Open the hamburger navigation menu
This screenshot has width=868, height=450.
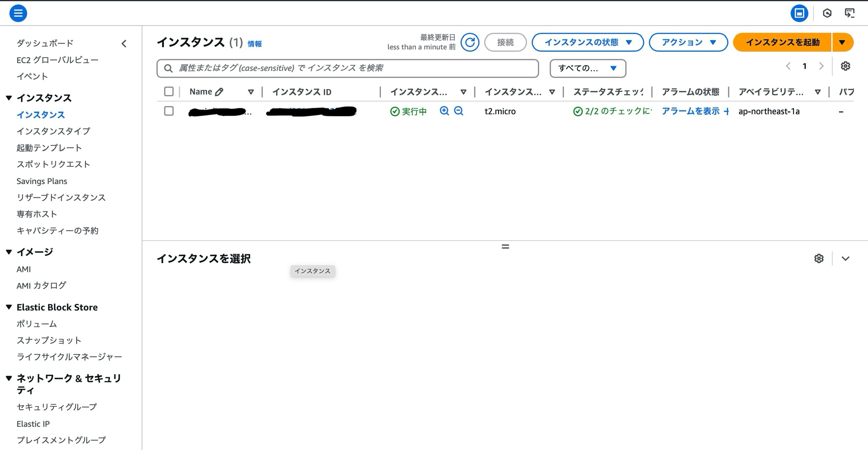(x=18, y=13)
